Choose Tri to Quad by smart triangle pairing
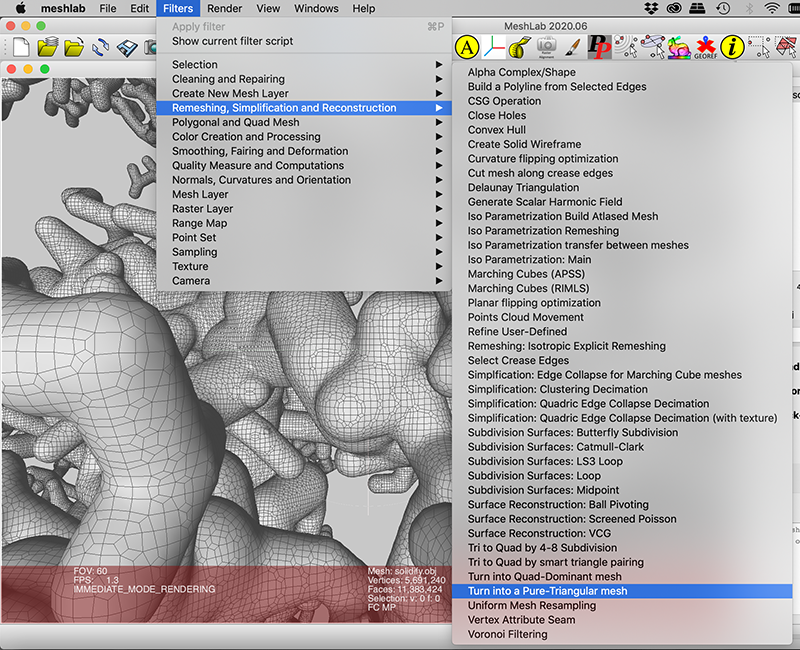 click(x=622, y=562)
